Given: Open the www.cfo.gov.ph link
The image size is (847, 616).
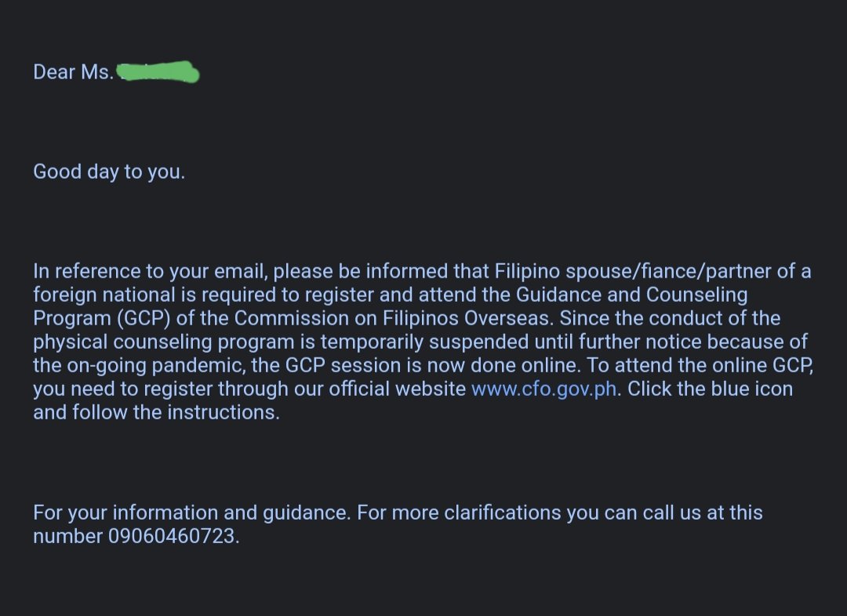Looking at the screenshot, I should coord(544,389).
